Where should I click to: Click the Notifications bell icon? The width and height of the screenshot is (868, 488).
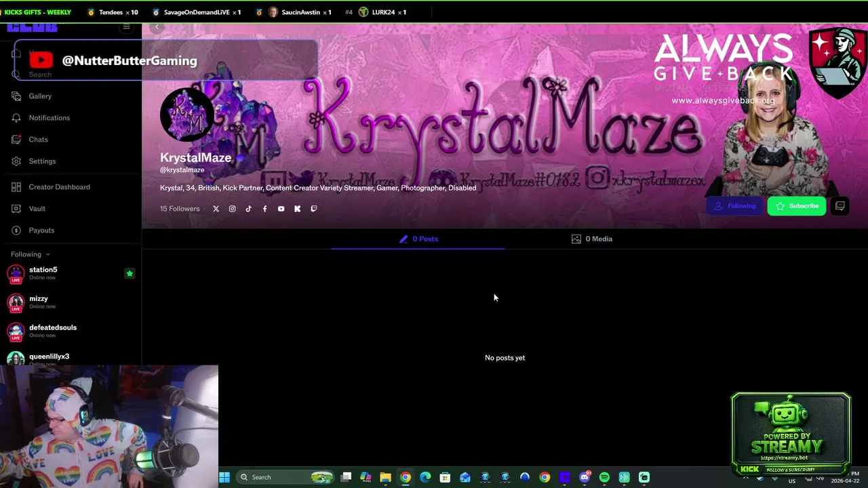coord(16,118)
